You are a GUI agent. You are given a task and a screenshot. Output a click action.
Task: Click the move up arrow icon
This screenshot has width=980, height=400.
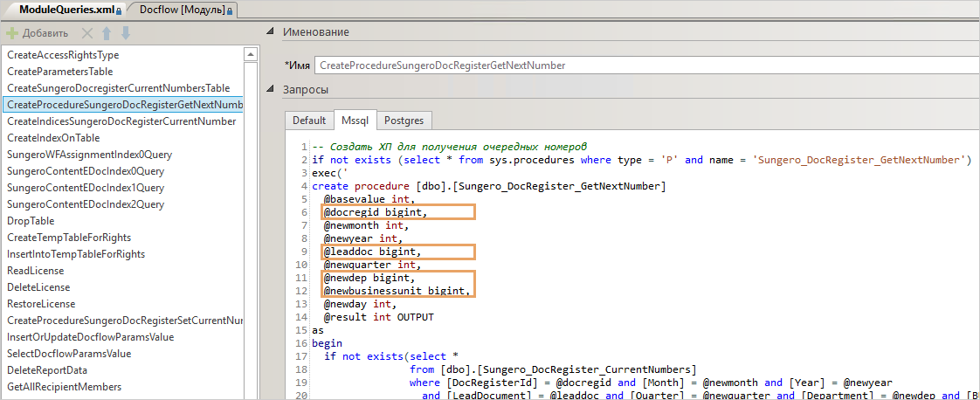[107, 33]
